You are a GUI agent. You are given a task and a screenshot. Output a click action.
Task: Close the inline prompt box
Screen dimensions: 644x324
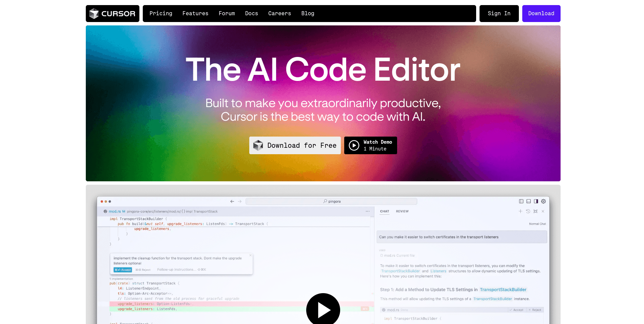251,255
